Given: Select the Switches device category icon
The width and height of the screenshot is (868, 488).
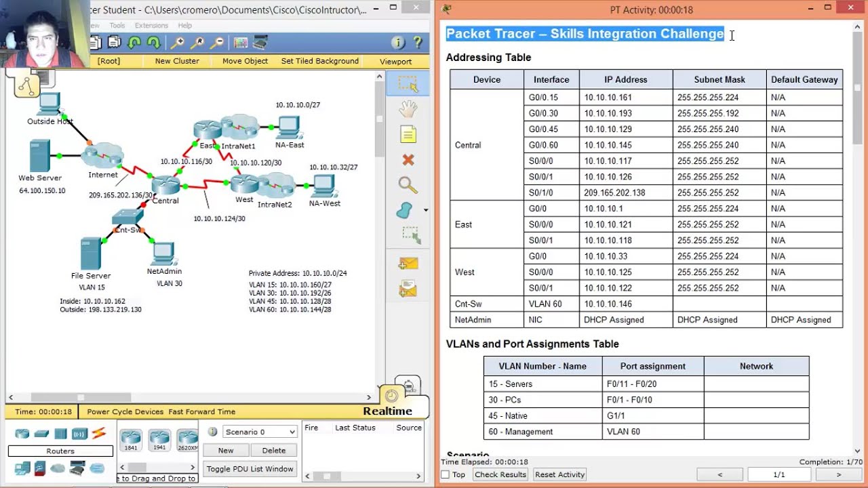Looking at the screenshot, I should 41,434.
